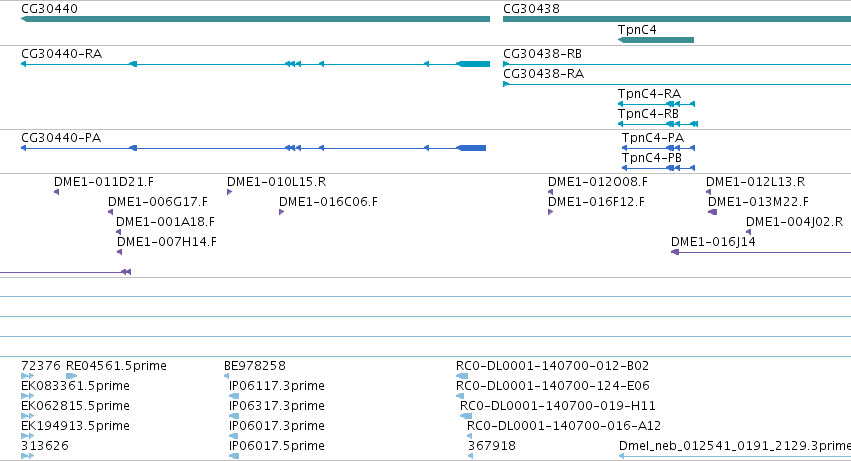This screenshot has width=851, height=461.
Task: Click the IP06317.3prime EST label
Action: (x=277, y=406)
